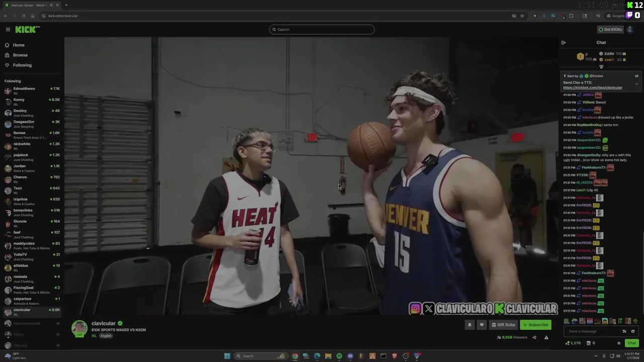This screenshot has width=644, height=362.
Task: Click the English language tag
Action: pyautogui.click(x=106, y=336)
